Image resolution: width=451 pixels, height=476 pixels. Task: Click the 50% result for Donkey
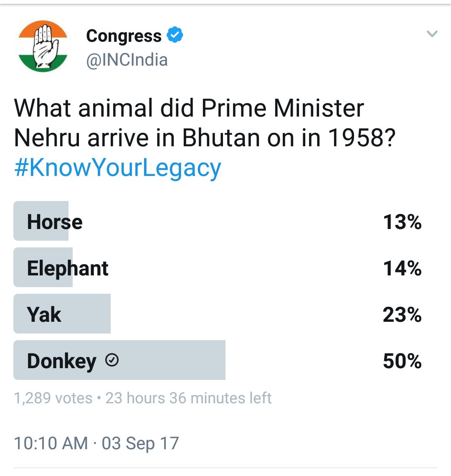[x=402, y=361]
